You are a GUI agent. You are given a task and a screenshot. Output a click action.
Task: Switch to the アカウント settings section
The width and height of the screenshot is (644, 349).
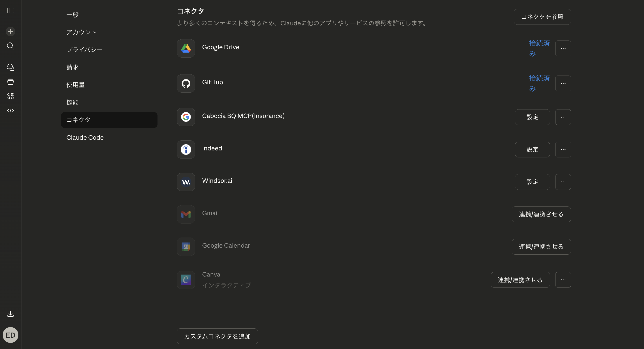coord(81,32)
